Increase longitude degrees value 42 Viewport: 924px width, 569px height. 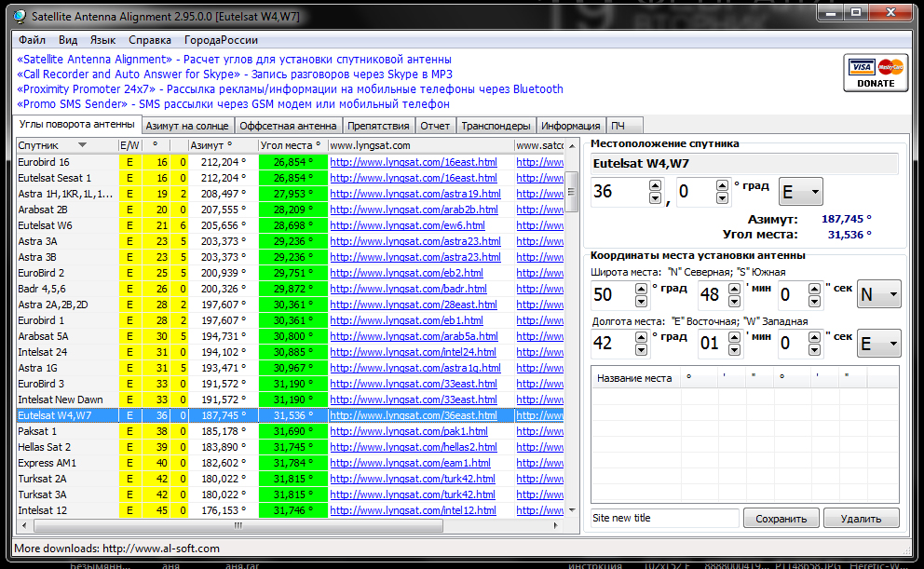coord(641,337)
